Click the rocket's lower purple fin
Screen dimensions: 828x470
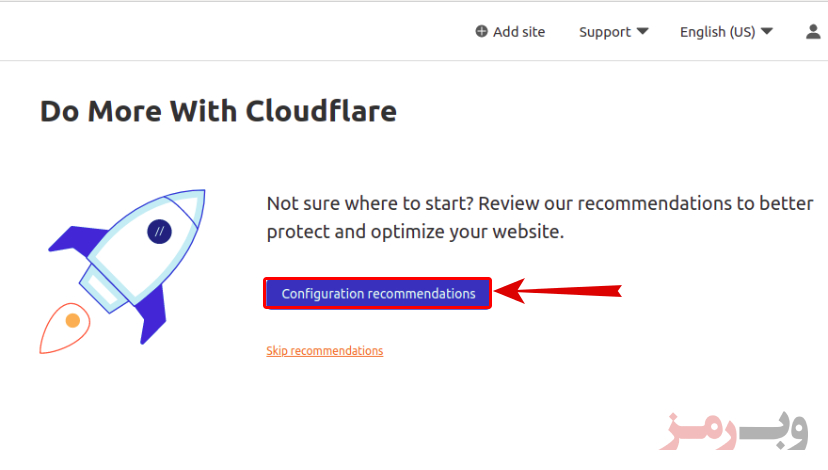(152, 315)
